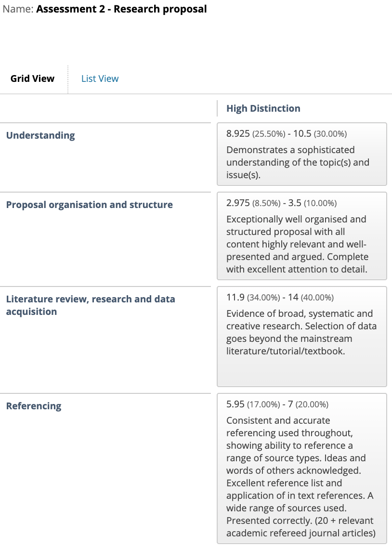Switch to the List View tab
This screenshot has width=392, height=546.
100,78
